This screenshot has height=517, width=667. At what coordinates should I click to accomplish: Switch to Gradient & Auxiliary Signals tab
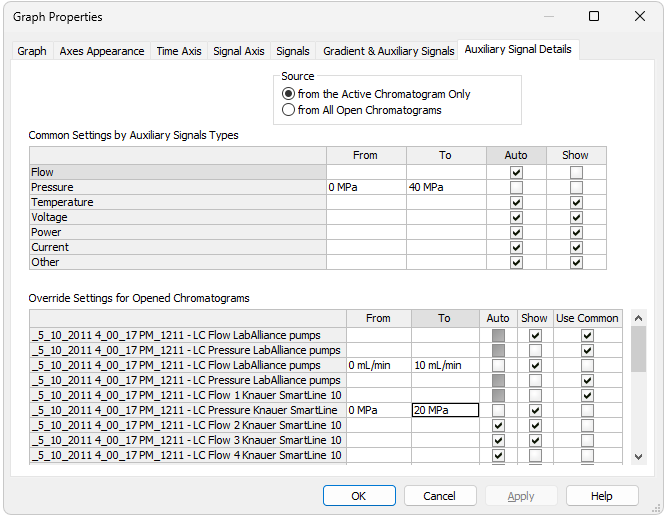[x=388, y=51]
